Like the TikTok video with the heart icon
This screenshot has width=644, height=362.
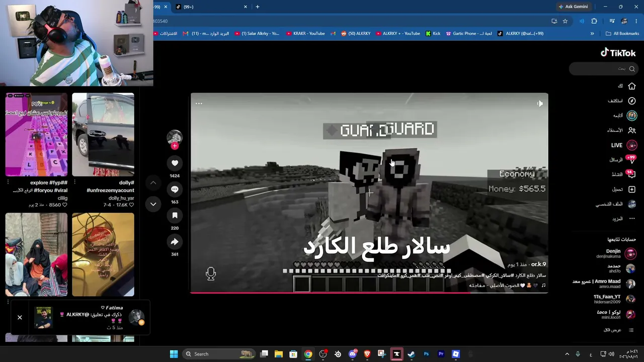pyautogui.click(x=175, y=163)
